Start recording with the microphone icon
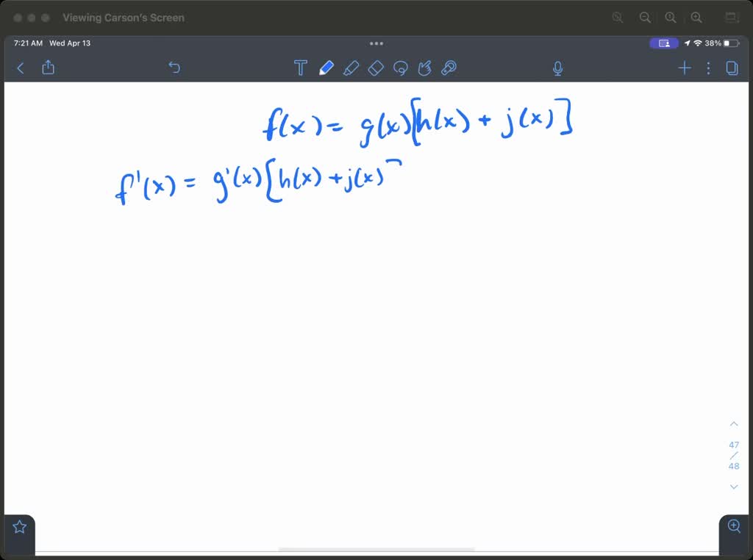Screen dimensions: 753x560 (x=557, y=68)
